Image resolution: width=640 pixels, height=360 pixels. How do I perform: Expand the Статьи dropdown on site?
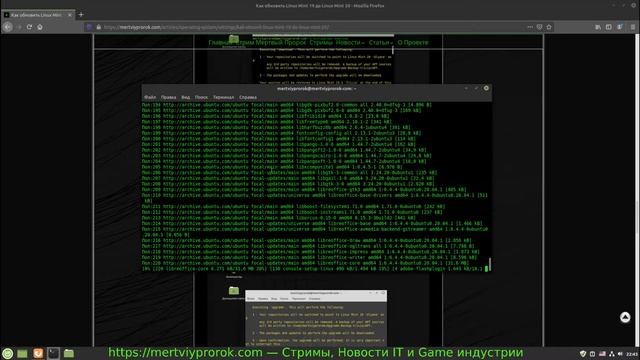click(380, 42)
